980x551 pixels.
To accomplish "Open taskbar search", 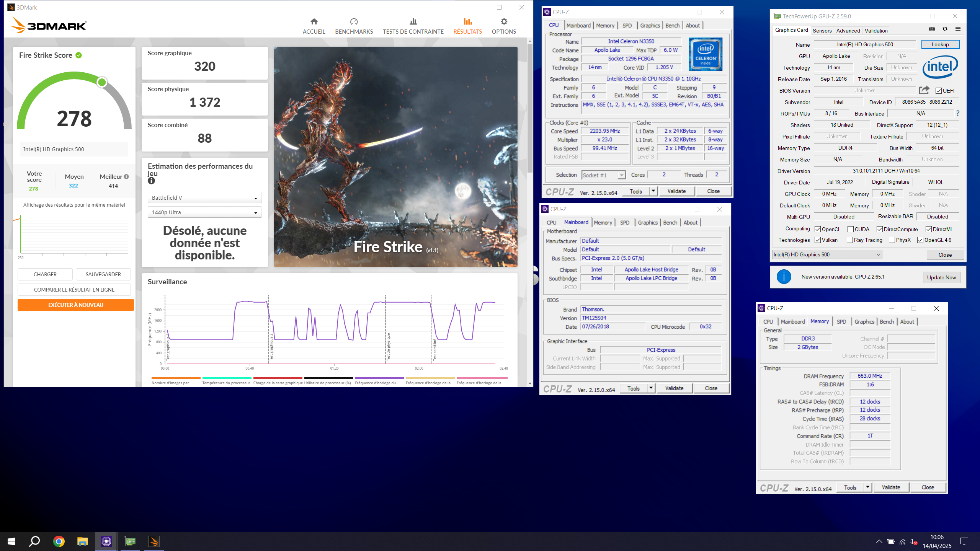I will click(34, 541).
